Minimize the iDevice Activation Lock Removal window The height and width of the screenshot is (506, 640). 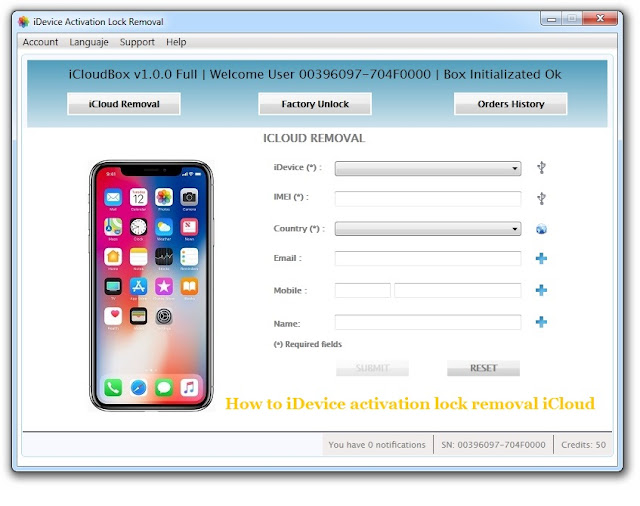coord(551,18)
